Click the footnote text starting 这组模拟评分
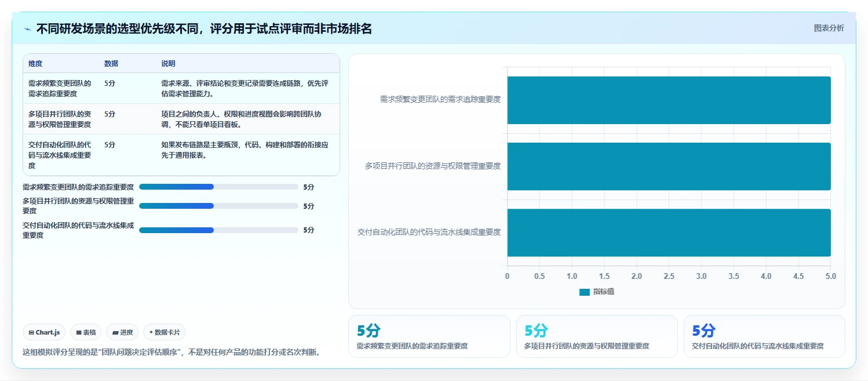Viewport: 868px width, 381px height. tap(172, 352)
